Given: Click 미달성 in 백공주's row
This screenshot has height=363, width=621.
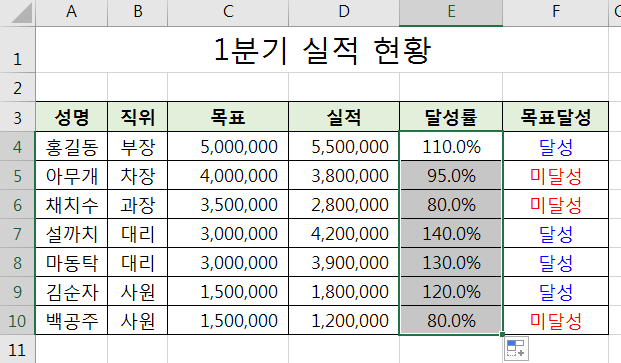Looking at the screenshot, I should (556, 320).
